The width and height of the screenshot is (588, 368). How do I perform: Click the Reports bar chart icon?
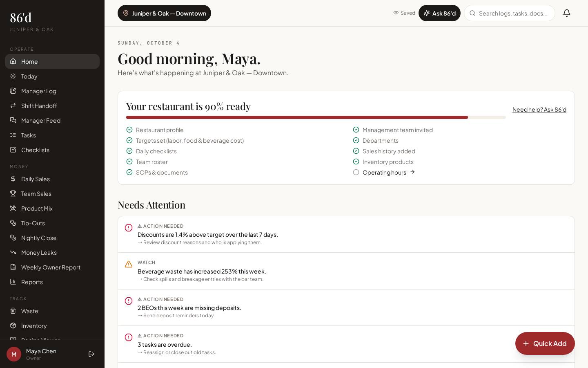click(x=13, y=282)
